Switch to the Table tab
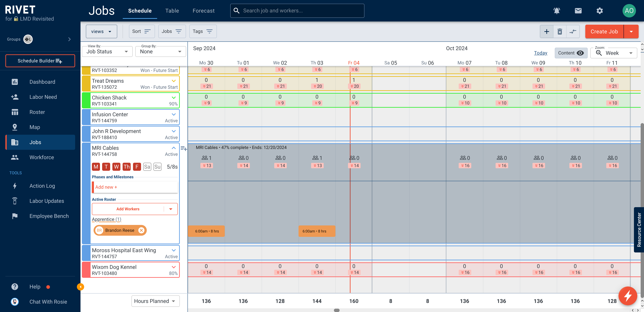The image size is (644, 312). [172, 11]
